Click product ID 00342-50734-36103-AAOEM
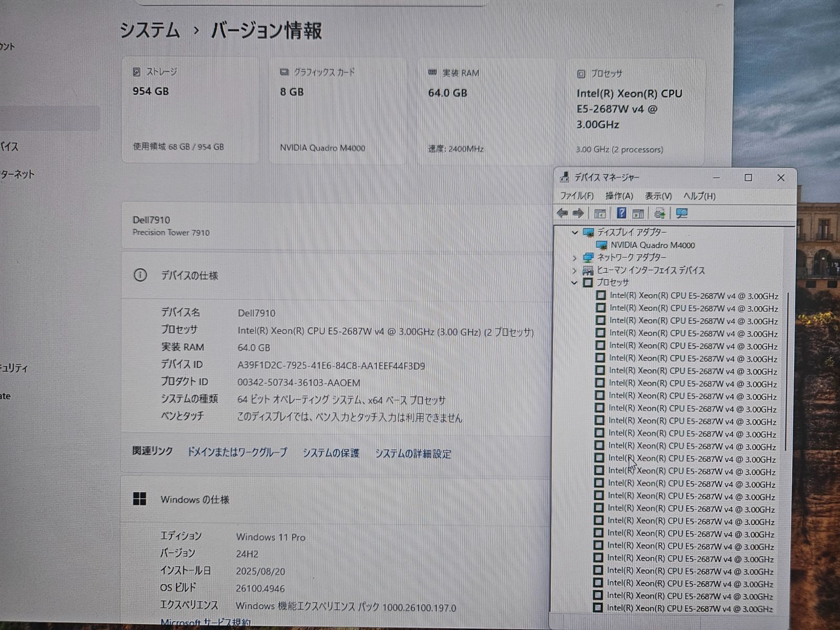 point(299,383)
